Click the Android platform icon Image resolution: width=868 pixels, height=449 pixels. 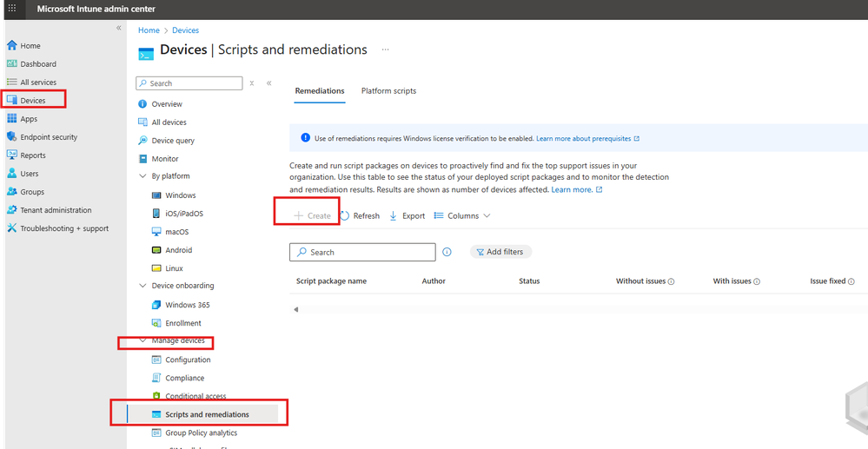coord(156,250)
